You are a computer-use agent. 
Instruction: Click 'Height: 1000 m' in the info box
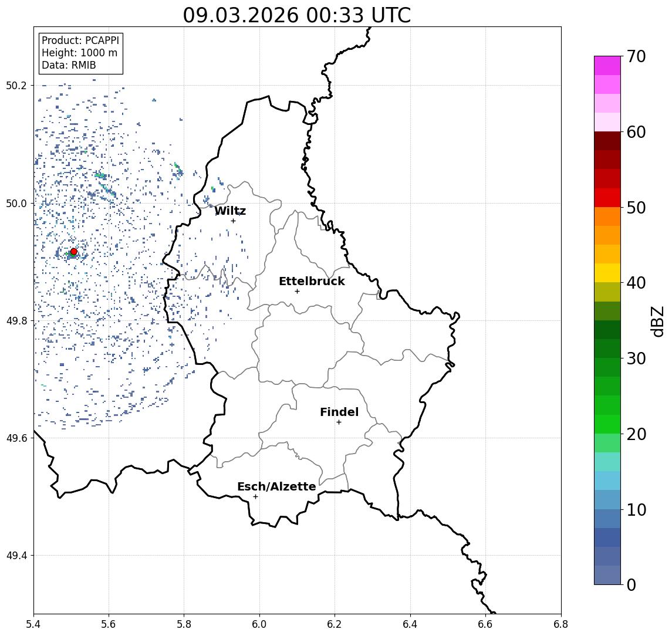79,53
